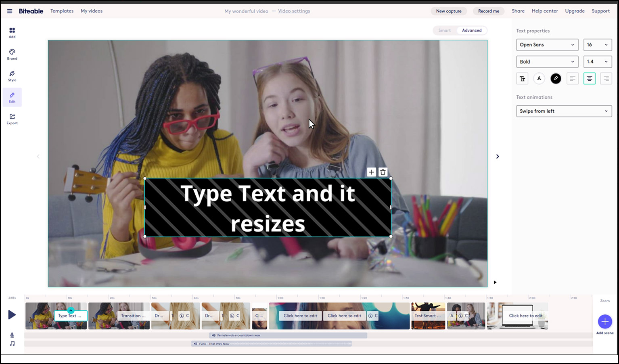
Task: Click the New capture button
Action: pyautogui.click(x=448, y=11)
